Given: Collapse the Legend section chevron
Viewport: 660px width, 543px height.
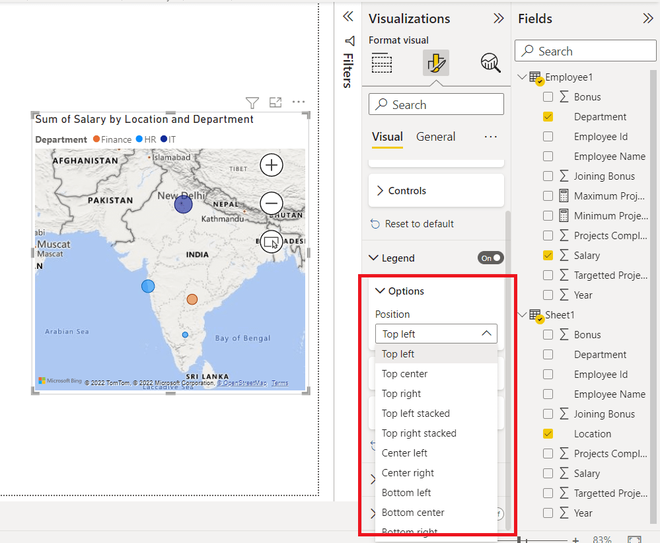Looking at the screenshot, I should 373,258.
